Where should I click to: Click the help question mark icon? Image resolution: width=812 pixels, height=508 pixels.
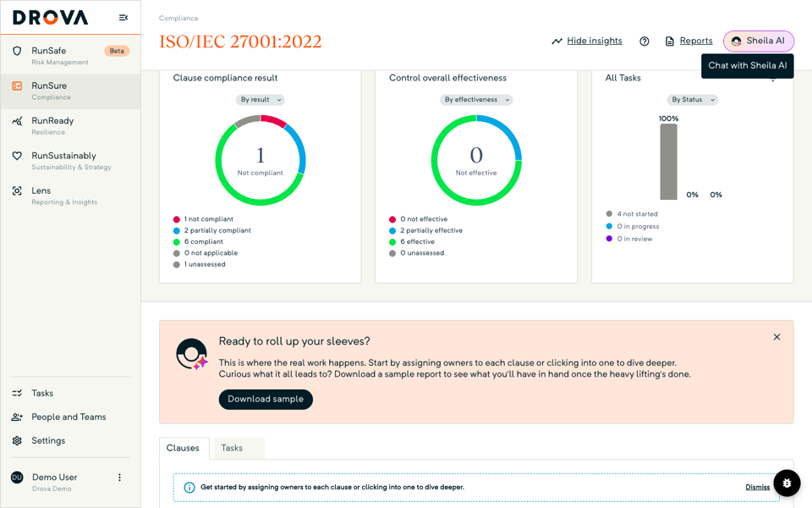(x=645, y=41)
